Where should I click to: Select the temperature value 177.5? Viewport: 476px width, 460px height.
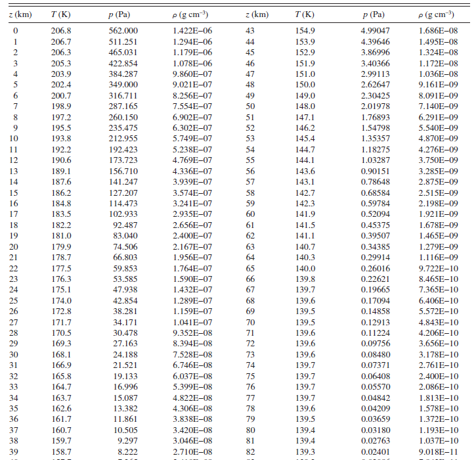point(61,268)
